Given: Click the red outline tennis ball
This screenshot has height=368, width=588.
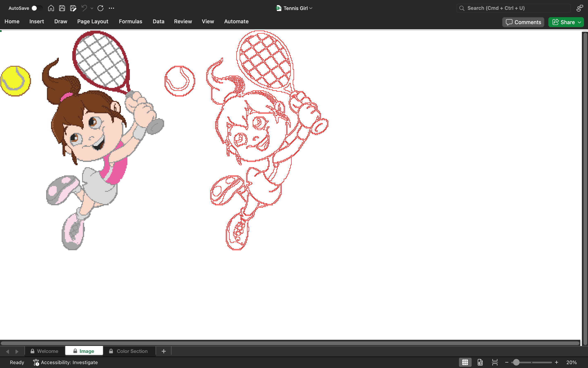Looking at the screenshot, I should (180, 81).
